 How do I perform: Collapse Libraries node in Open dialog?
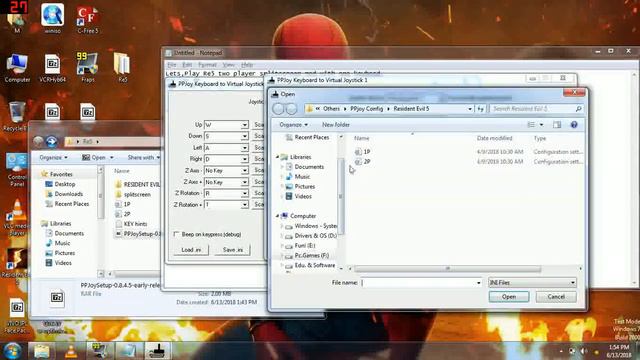(278, 157)
